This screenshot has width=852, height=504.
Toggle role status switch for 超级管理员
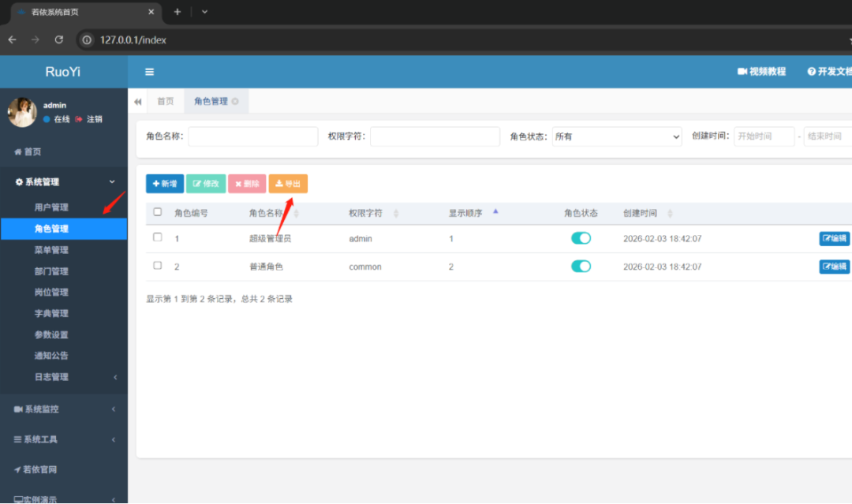(581, 238)
